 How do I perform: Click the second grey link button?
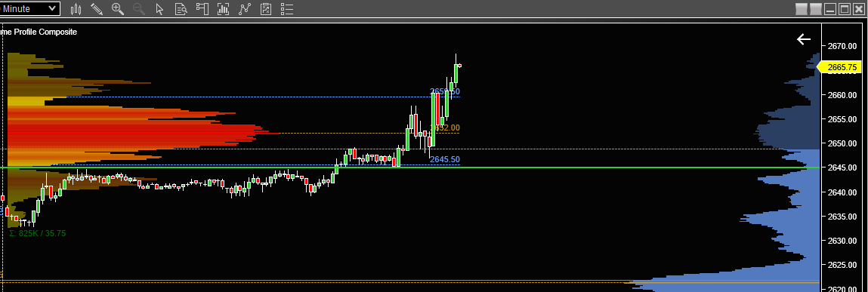click(x=815, y=9)
